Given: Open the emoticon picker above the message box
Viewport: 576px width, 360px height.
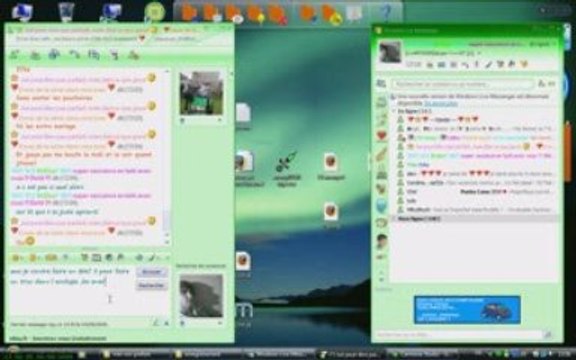Looking at the screenshot, I should click(16, 258).
